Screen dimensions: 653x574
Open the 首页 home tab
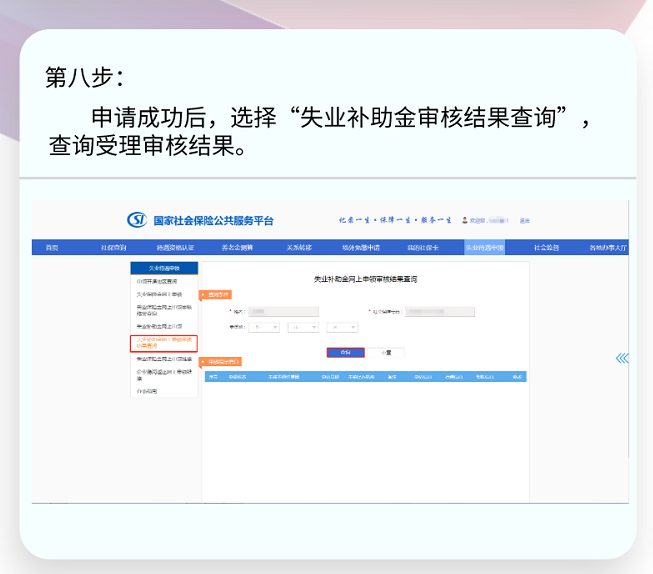click(52, 247)
